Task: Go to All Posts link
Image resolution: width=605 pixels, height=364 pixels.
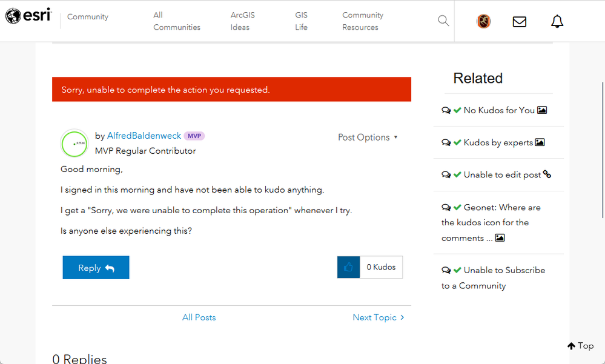Action: pyautogui.click(x=199, y=317)
